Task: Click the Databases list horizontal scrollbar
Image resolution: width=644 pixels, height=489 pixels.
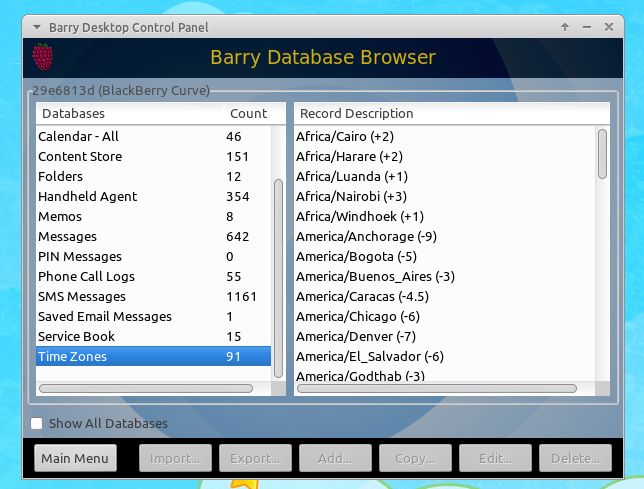Action: tap(146, 388)
